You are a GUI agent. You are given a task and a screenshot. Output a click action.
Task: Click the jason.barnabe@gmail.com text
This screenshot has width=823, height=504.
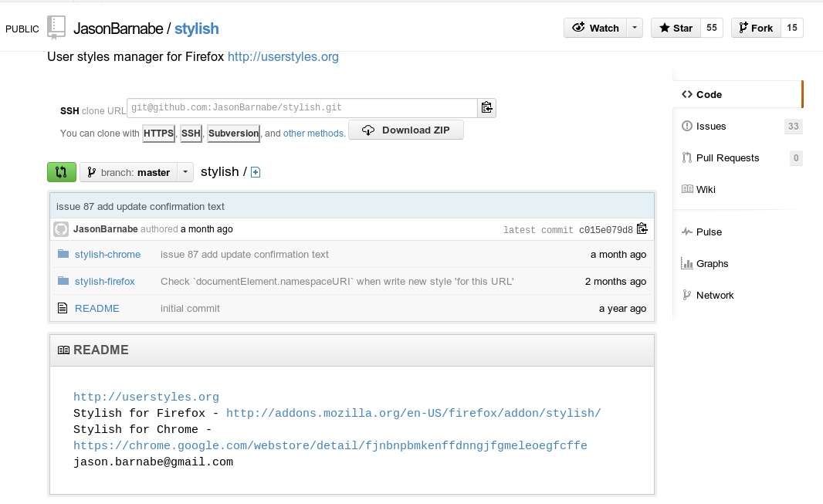click(x=154, y=462)
